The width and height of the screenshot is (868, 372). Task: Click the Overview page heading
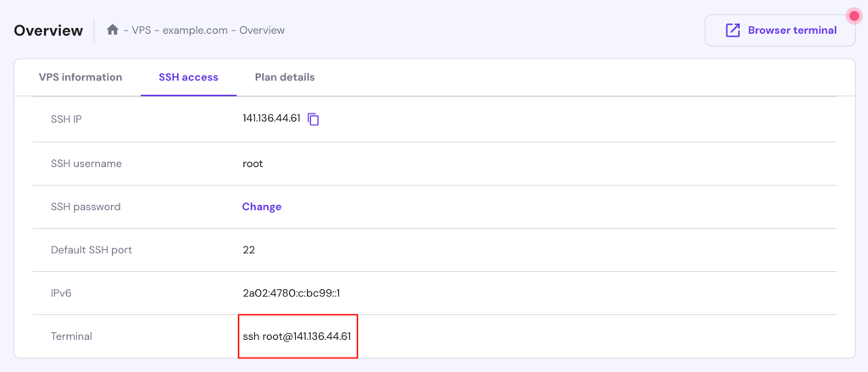(48, 31)
